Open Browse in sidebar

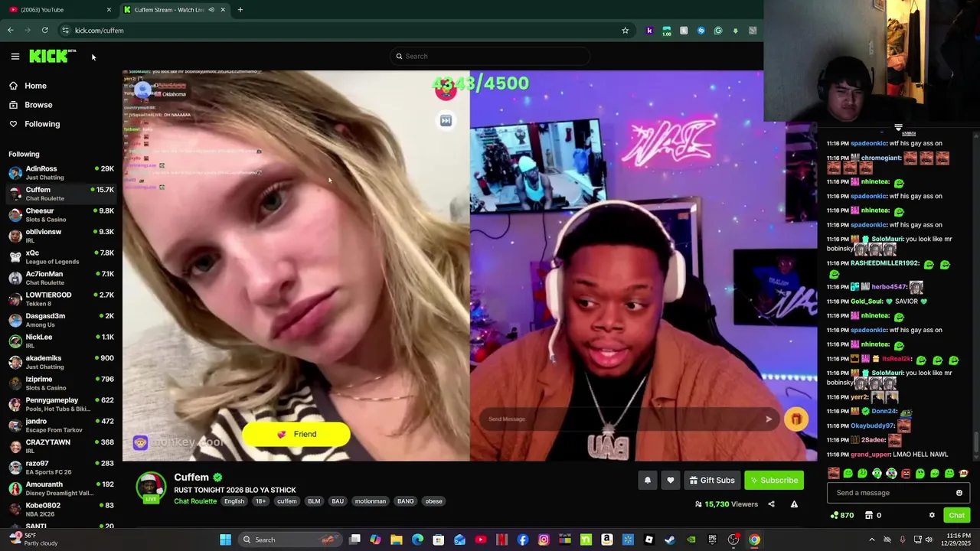point(38,105)
